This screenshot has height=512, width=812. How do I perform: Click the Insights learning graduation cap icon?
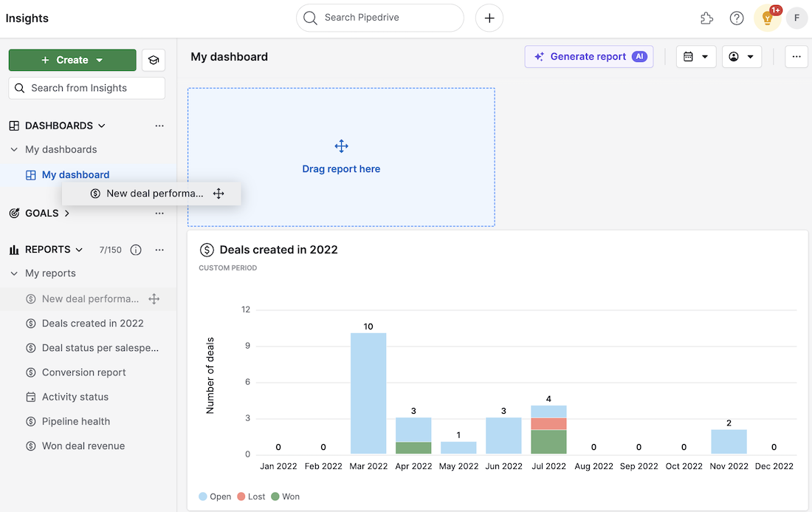(154, 60)
